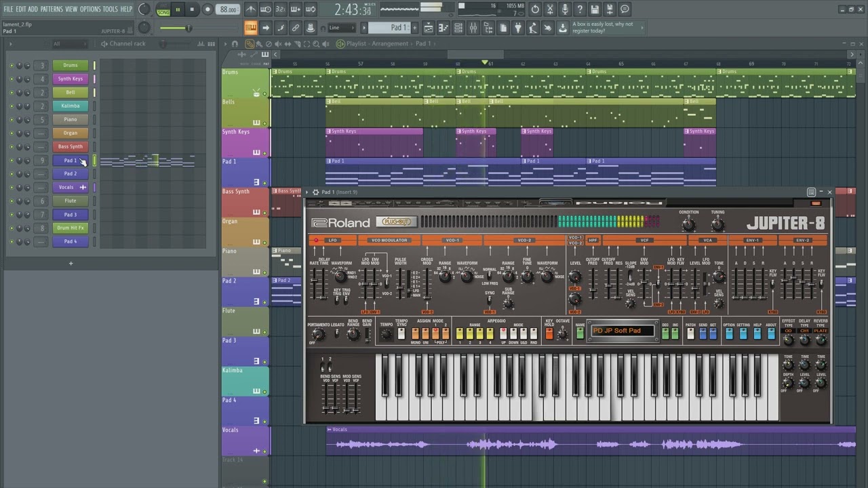The image size is (868, 488).
Task: Select the Vocals channel button
Action: [71, 187]
